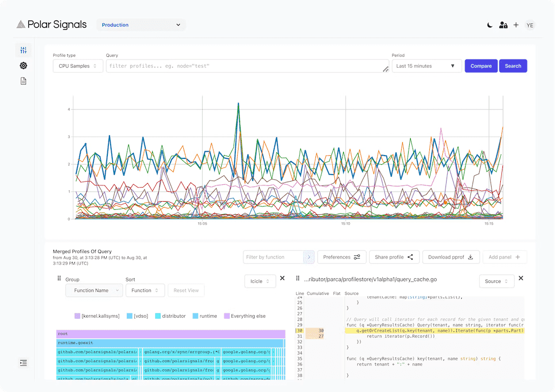Viewport: 555px width, 392px height.
Task: Open the Production project dropdown
Action: (x=141, y=25)
